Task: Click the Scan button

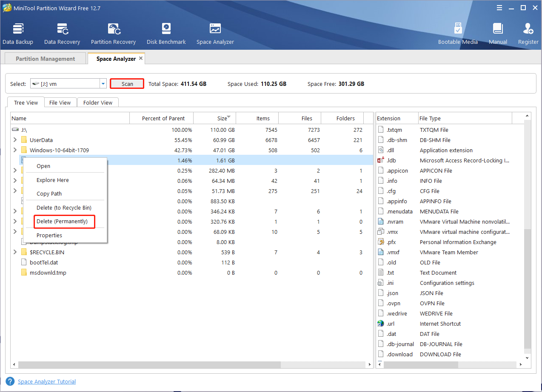Action: (x=127, y=84)
